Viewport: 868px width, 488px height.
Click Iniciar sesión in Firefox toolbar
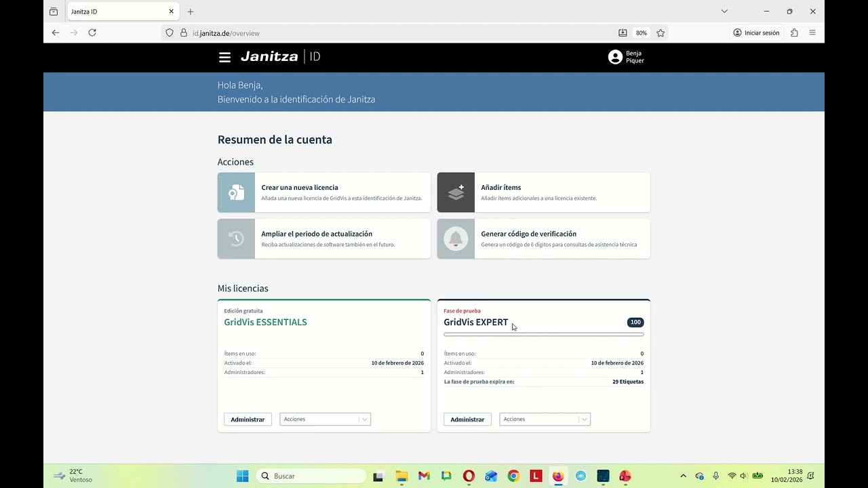tap(756, 33)
